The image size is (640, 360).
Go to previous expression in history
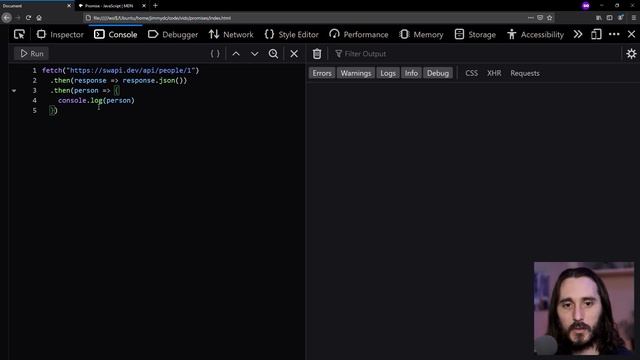[236, 53]
